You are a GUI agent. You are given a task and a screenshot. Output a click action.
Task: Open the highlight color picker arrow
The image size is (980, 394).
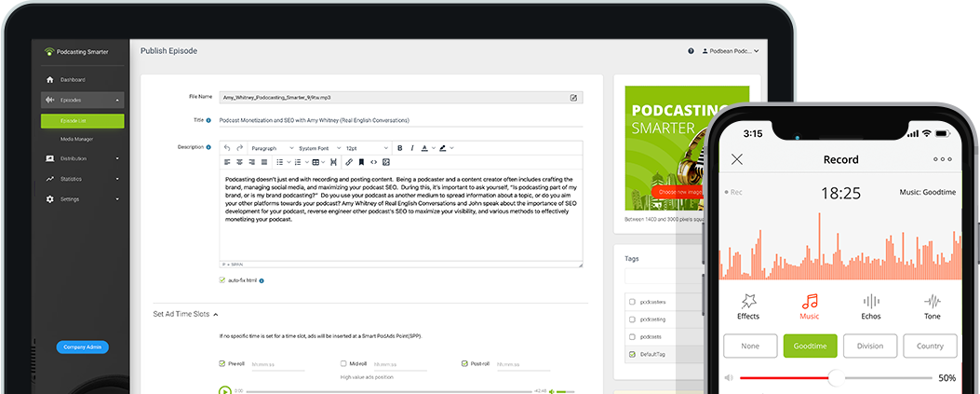pyautogui.click(x=451, y=148)
